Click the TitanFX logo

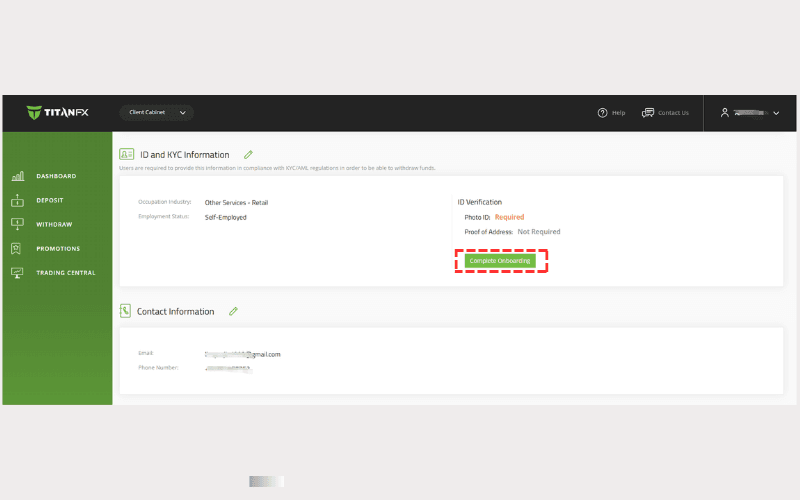(x=58, y=113)
